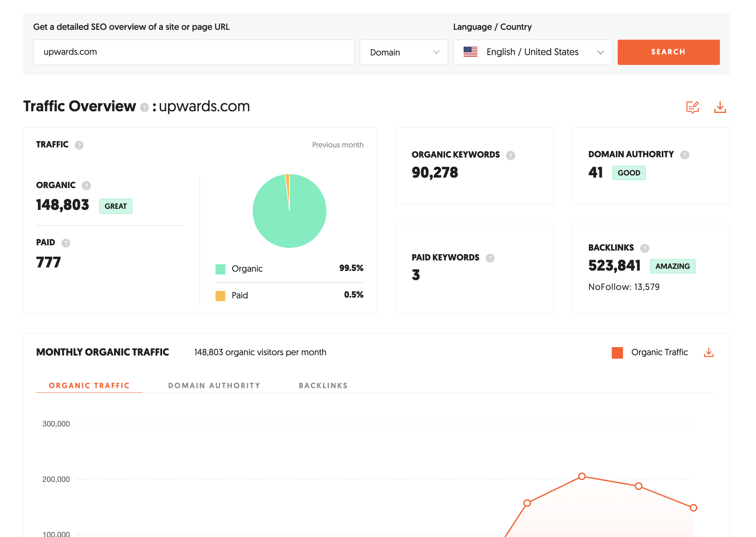The width and height of the screenshot is (756, 537).
Task: Click the US flag icon
Action: point(470,52)
